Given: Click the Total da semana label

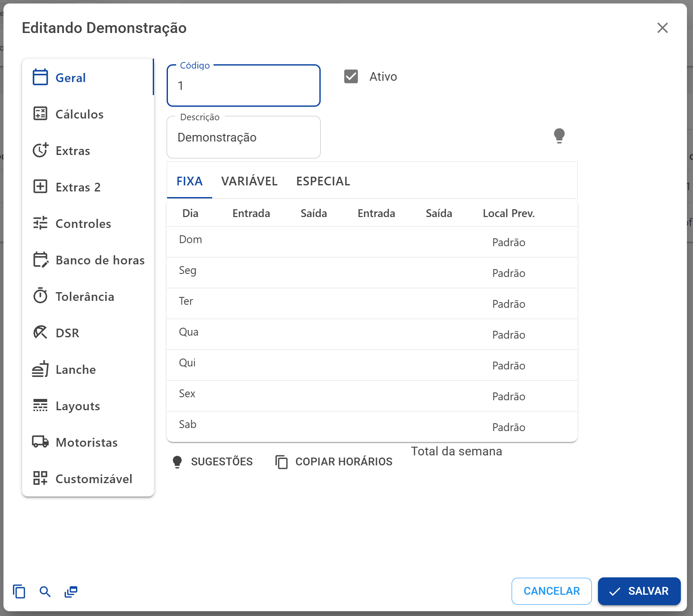Looking at the screenshot, I should click(x=457, y=451).
